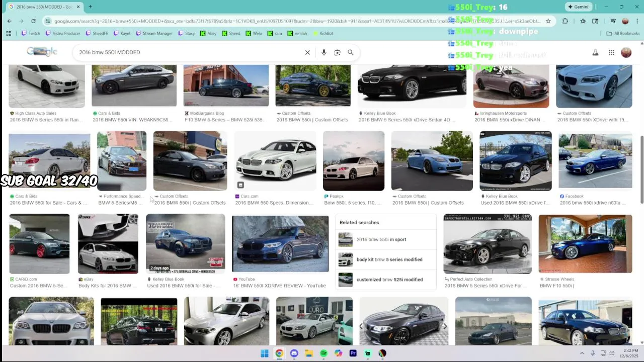
Task: Open Gemini in Chrome
Action: [x=578, y=7]
